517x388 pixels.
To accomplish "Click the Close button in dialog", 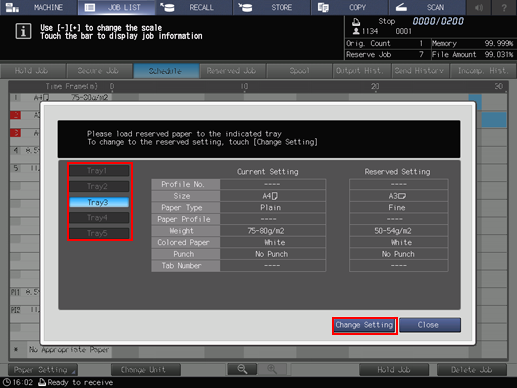I will click(x=430, y=325).
